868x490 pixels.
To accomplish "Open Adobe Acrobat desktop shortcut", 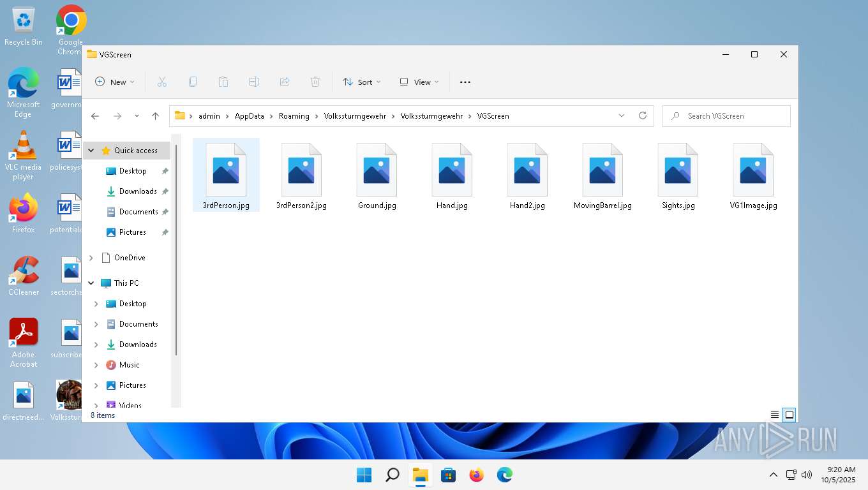I will click(x=23, y=343).
